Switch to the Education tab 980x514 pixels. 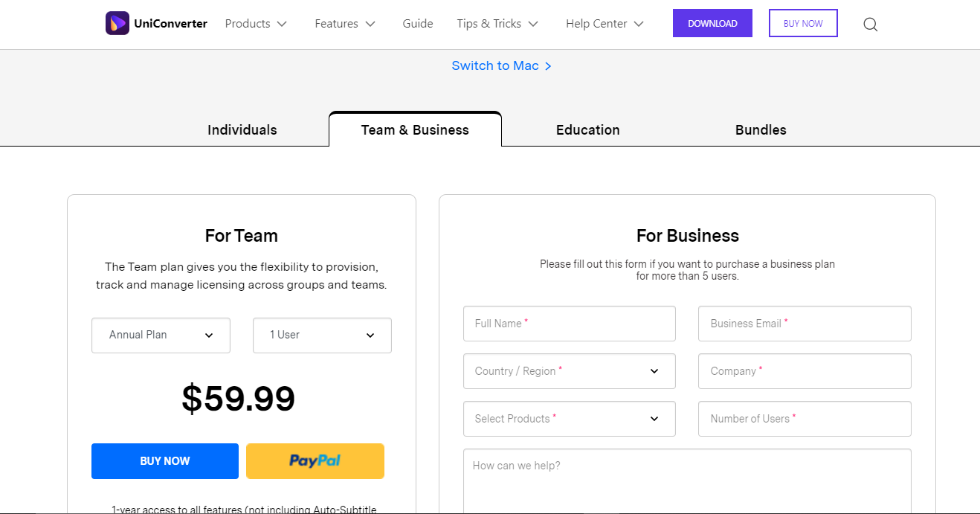click(588, 130)
